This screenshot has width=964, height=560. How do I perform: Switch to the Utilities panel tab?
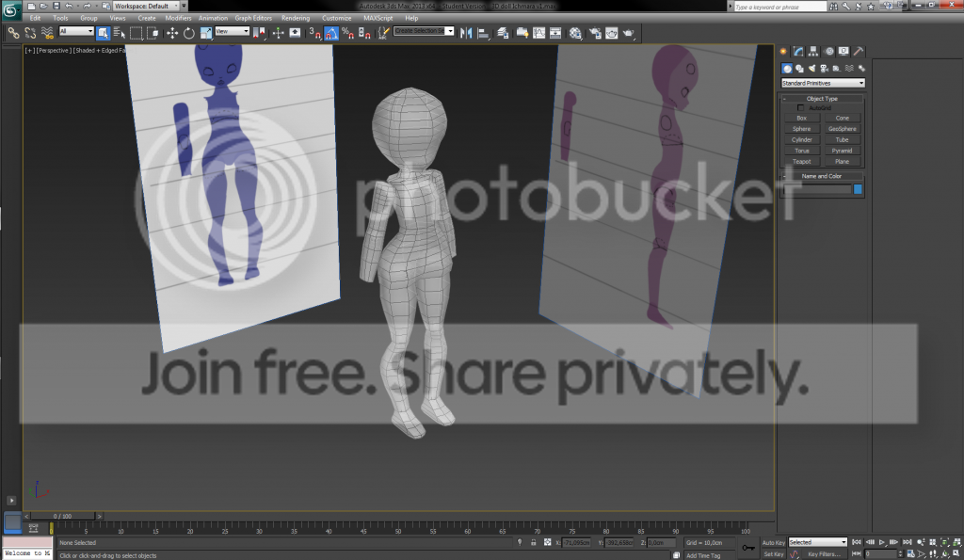[859, 52]
